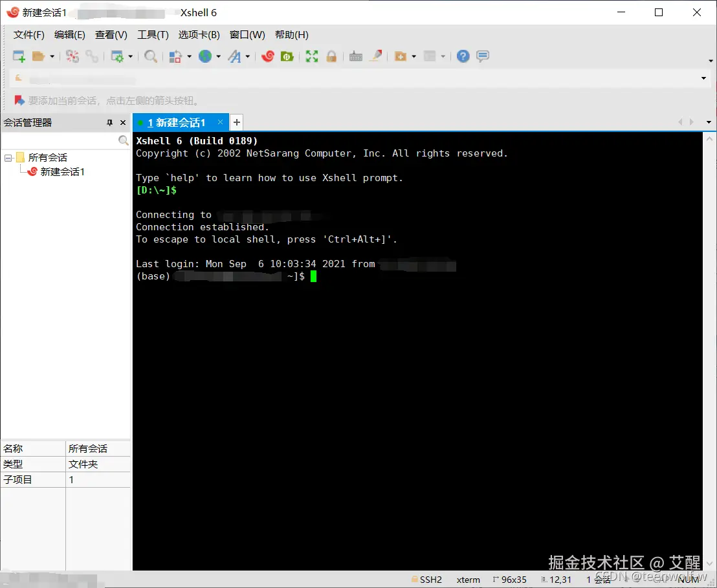Click the 文件夹 value cell

tap(98, 464)
